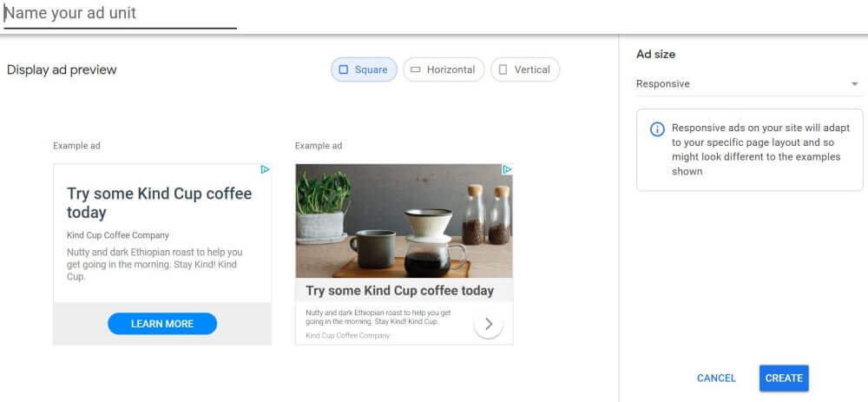Click the CREATE button
Viewport: 868px width, 402px height.
coord(784,379)
